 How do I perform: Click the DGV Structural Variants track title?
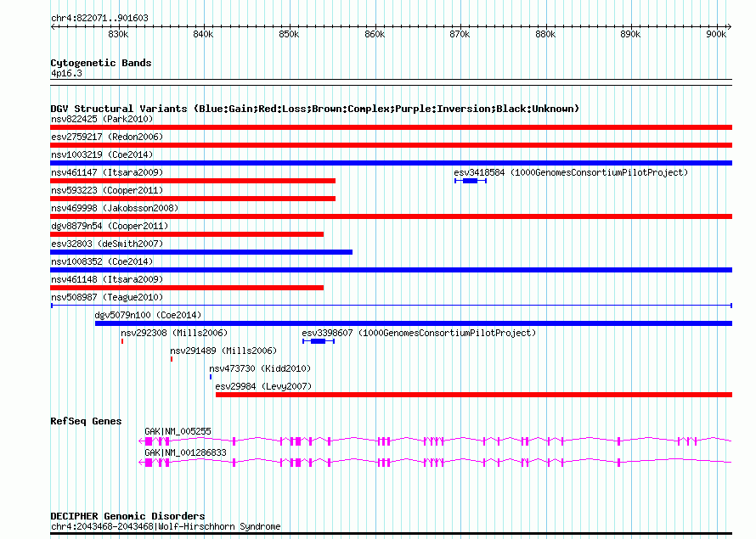(315, 109)
